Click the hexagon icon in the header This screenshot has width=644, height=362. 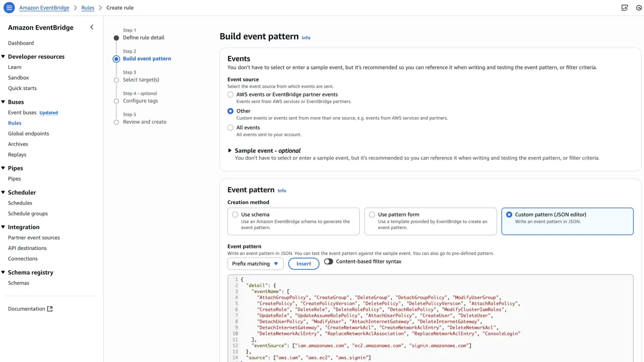point(639,8)
